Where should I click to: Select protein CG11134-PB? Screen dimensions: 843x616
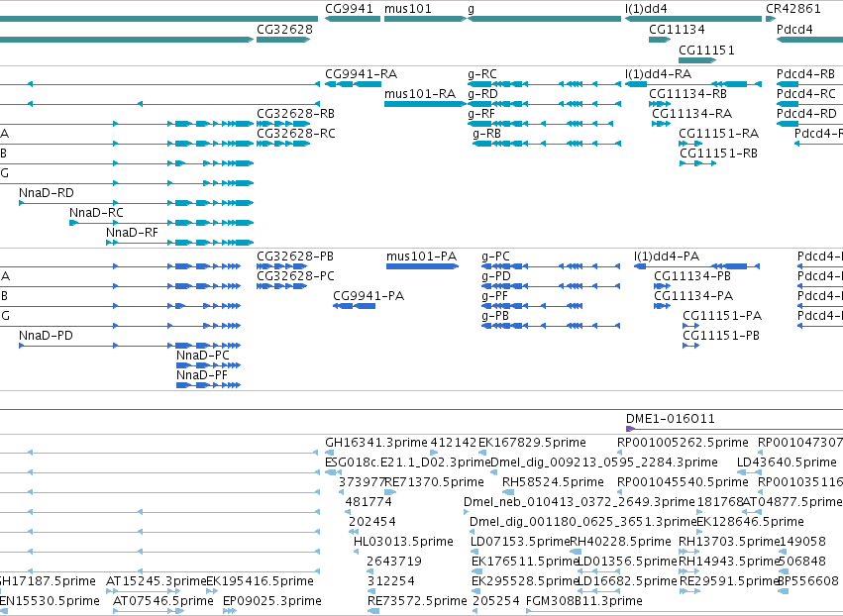[x=692, y=276]
